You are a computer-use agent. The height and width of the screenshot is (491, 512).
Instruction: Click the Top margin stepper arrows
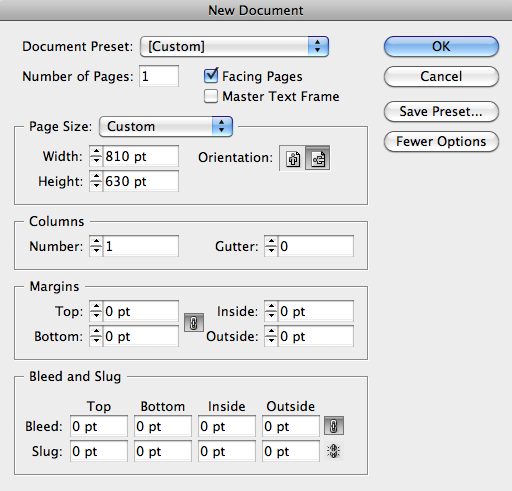coord(96,311)
